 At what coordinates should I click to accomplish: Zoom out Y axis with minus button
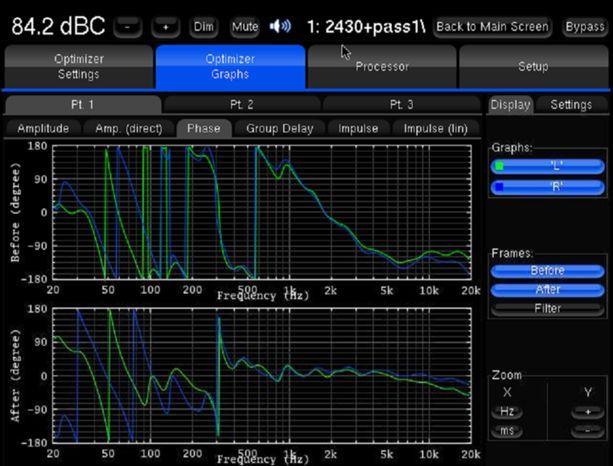(x=587, y=431)
